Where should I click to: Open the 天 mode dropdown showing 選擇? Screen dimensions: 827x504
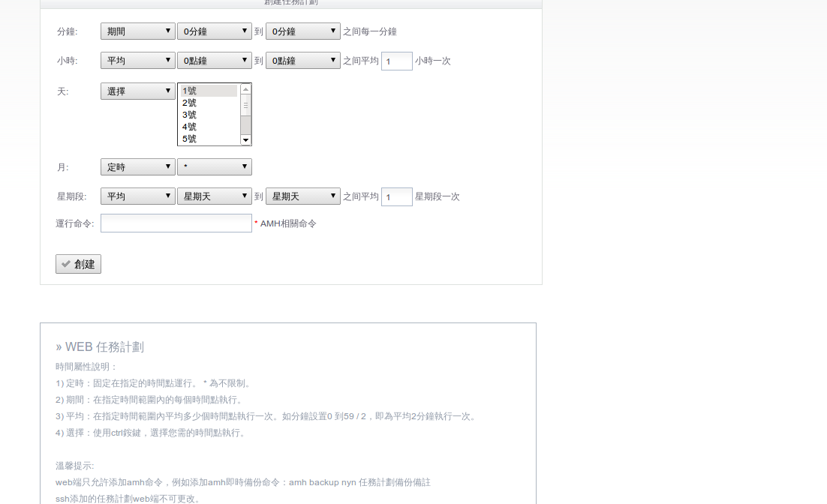[x=138, y=91]
